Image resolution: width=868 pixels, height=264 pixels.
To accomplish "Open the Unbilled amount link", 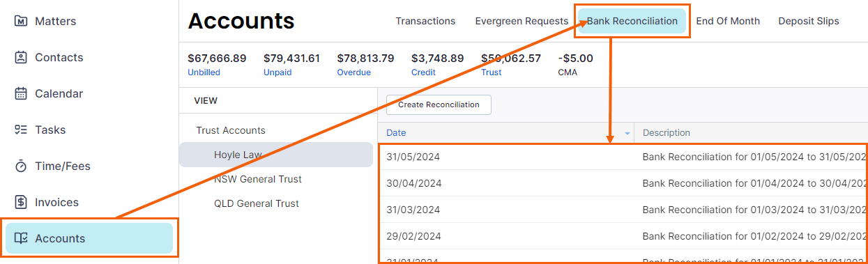I will click(x=204, y=72).
